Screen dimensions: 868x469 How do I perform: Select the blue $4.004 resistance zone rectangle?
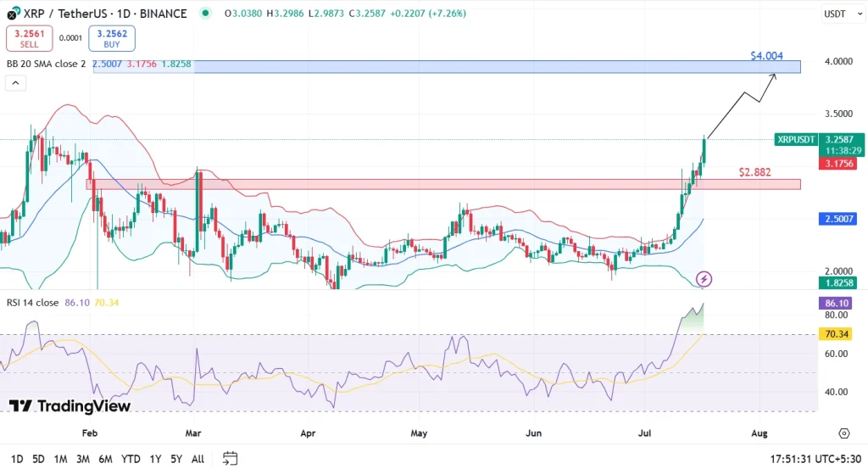tap(447, 66)
